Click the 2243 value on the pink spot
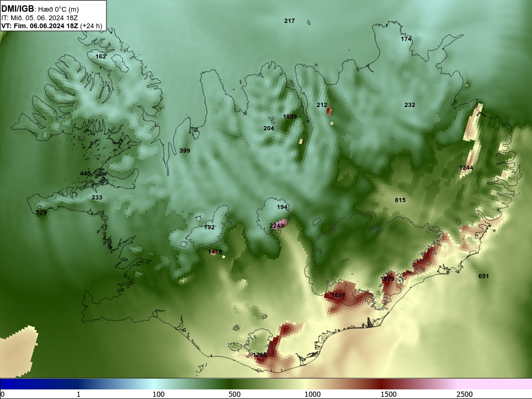Screen dimensions: 532x399 click(277, 226)
